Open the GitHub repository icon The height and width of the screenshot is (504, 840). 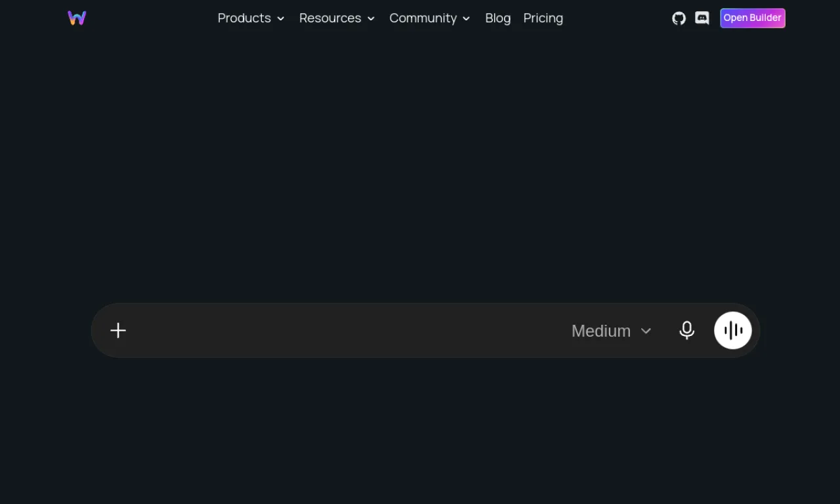tap(679, 18)
